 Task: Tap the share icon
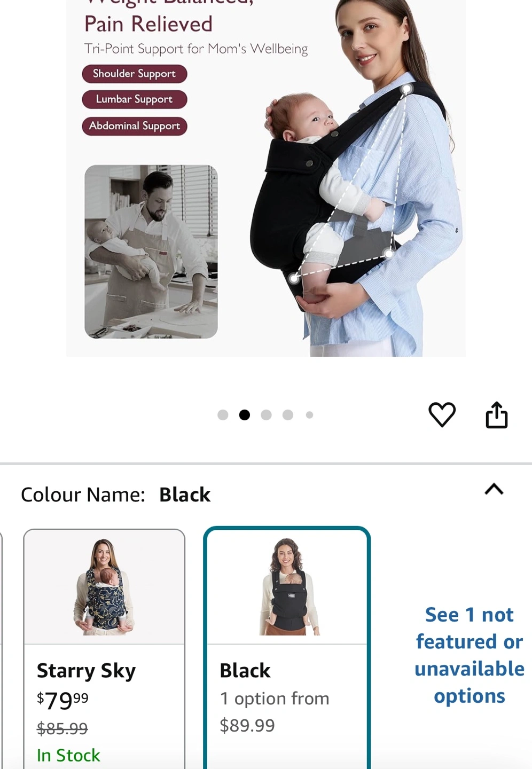(496, 415)
